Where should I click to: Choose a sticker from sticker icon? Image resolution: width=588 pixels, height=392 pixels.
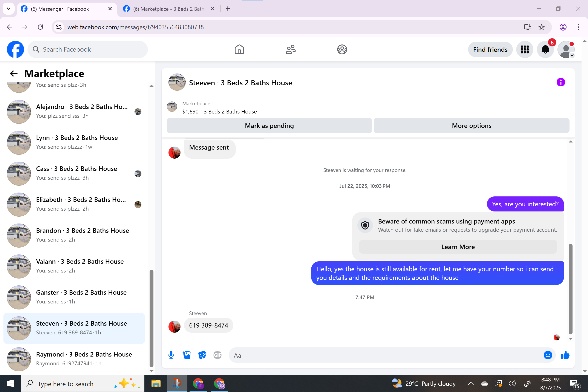coord(202,355)
